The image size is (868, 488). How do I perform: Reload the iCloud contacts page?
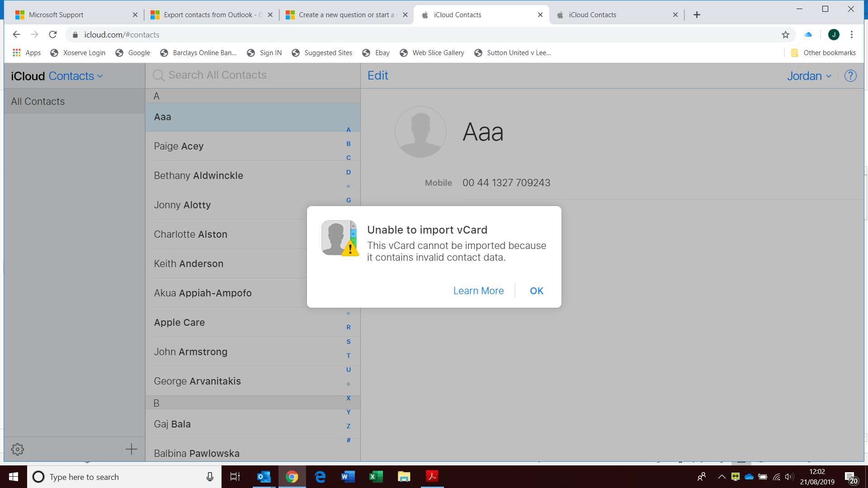[53, 35]
